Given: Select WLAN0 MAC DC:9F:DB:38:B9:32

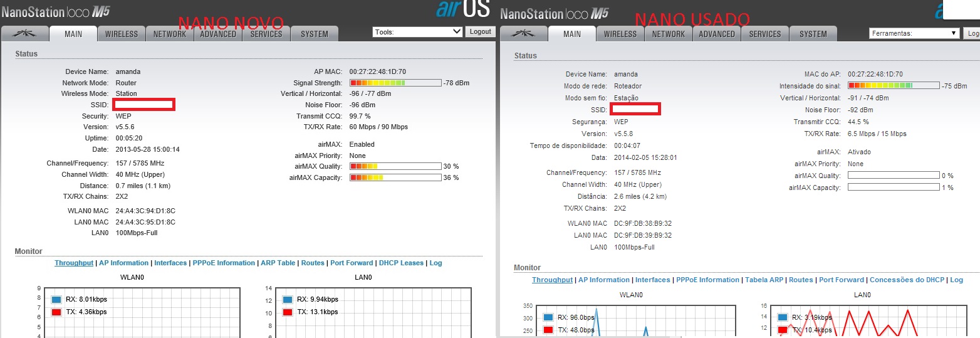Looking at the screenshot, I should pyautogui.click(x=643, y=223).
